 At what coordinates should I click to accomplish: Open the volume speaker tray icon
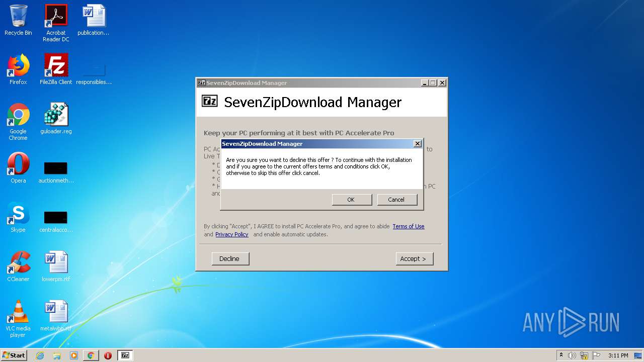click(572, 355)
